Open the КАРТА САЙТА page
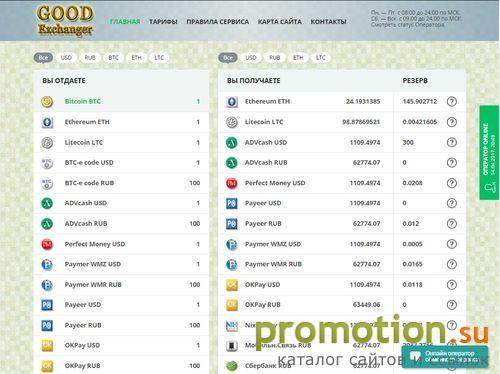This screenshot has width=500, height=374. (x=279, y=22)
